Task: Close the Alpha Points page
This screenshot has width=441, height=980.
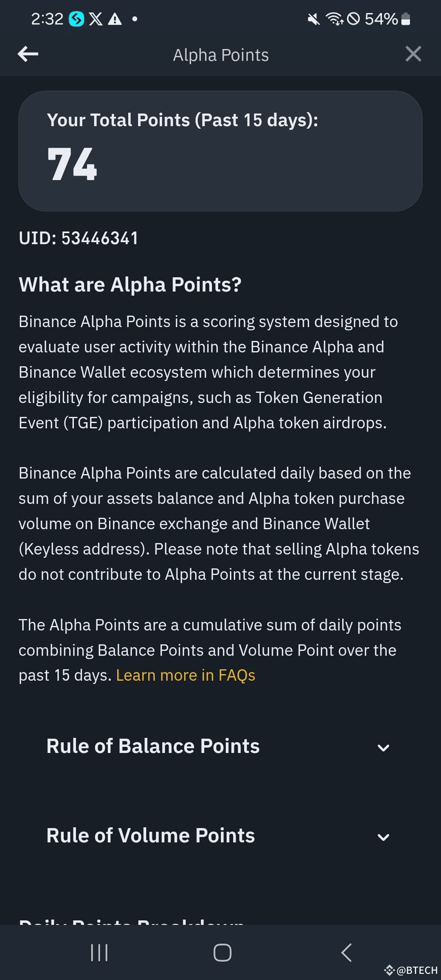Action: (413, 54)
